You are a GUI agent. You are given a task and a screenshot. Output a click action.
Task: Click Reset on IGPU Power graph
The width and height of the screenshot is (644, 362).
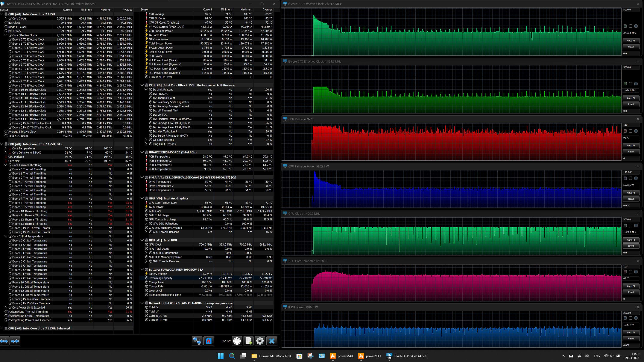631,338
